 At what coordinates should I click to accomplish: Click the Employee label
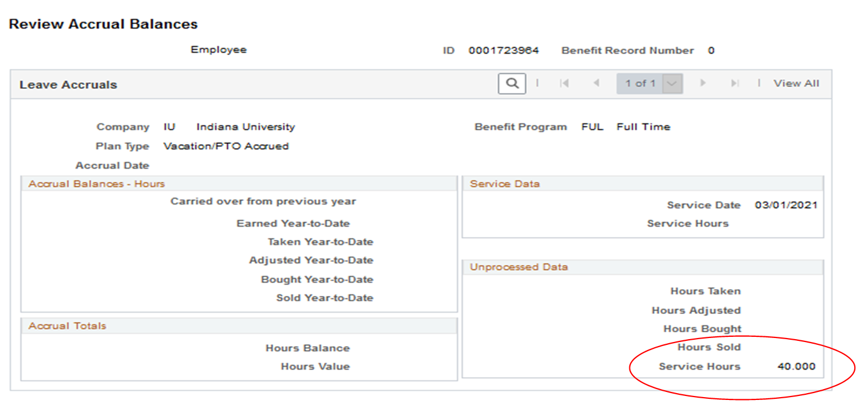pos(219,50)
